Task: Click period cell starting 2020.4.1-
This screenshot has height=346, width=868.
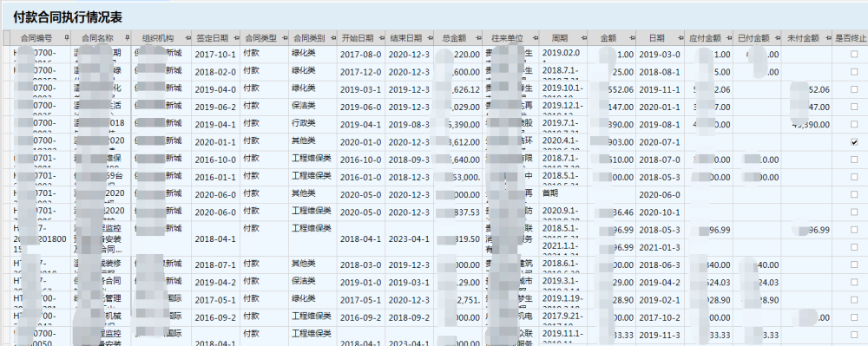Action: (x=563, y=142)
